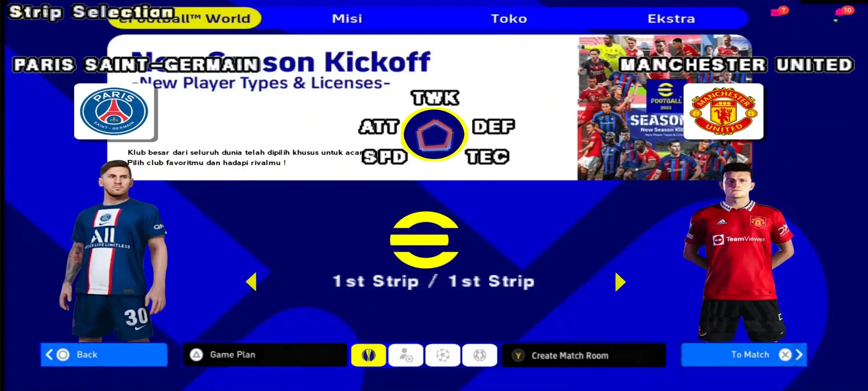The width and height of the screenshot is (868, 391).
Task: Select the player profile icon in bottom bar
Action: coord(406,355)
